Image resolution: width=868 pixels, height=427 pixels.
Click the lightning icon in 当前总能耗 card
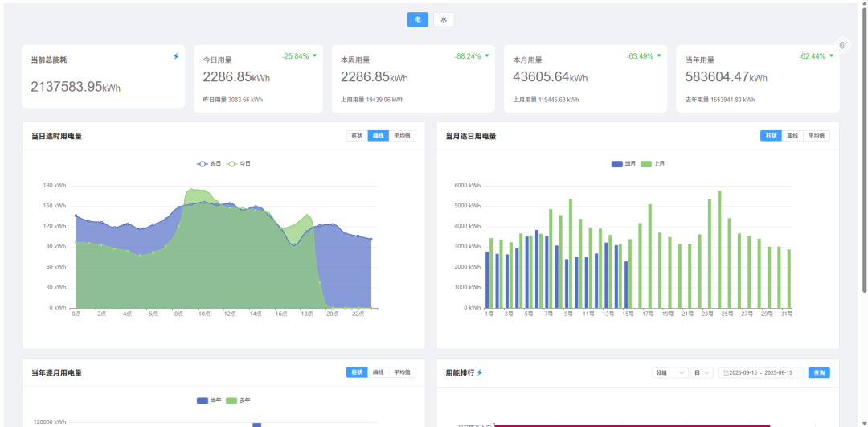coord(176,56)
